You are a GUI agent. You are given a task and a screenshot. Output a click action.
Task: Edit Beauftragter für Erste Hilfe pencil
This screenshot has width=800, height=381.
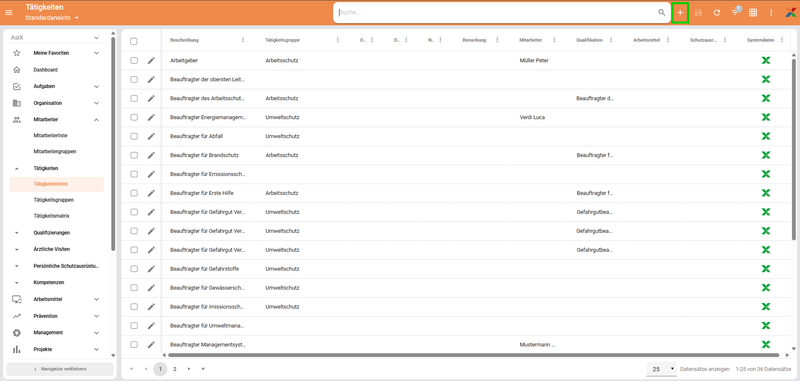pyautogui.click(x=151, y=193)
